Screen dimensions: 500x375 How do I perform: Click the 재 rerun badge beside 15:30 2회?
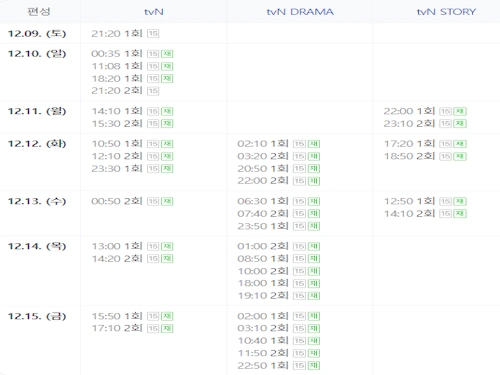coord(167,124)
